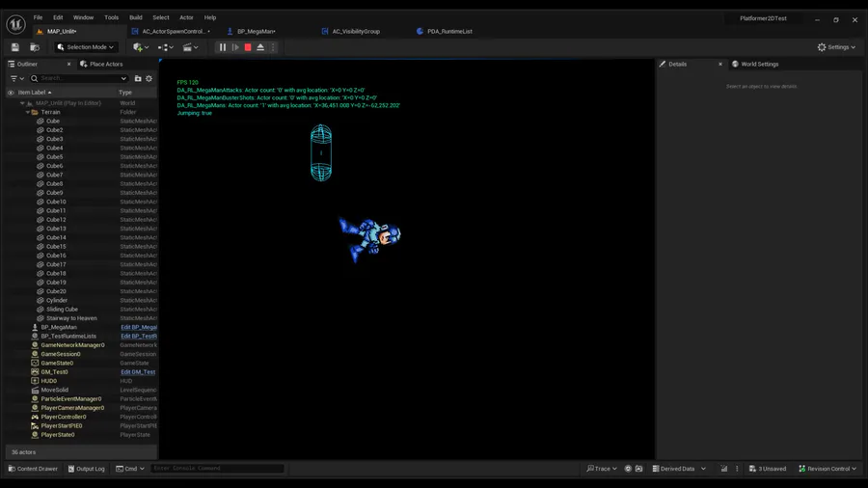Open the Blueprints toolbar menu icon
Screen dimensions: 868x488
point(166,47)
